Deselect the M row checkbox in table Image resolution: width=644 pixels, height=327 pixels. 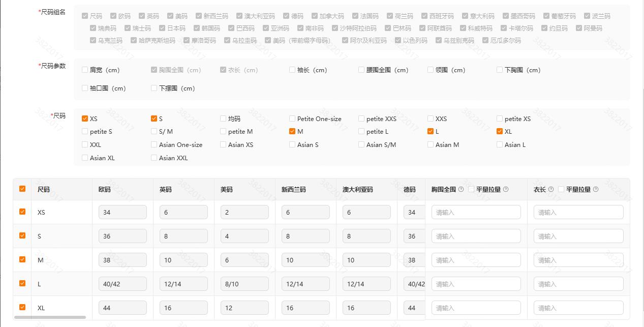(22, 259)
